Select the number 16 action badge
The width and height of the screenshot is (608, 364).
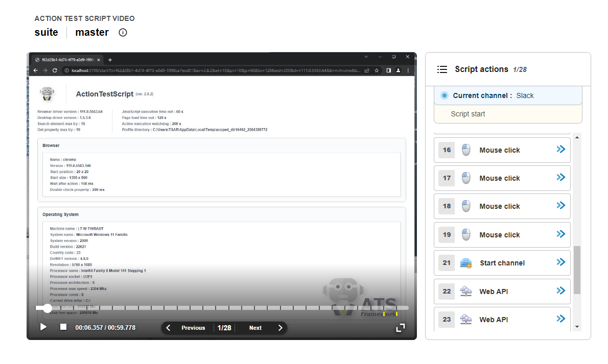(447, 150)
